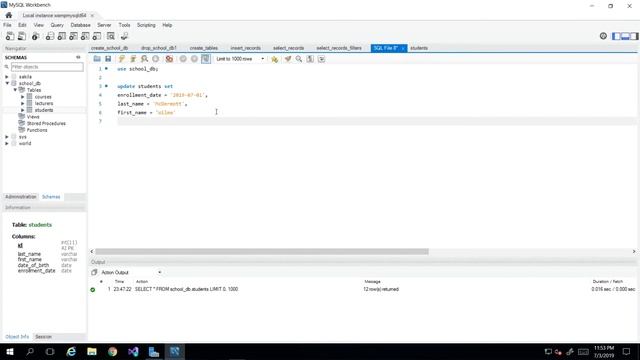Expand the sys schema

click(7, 137)
